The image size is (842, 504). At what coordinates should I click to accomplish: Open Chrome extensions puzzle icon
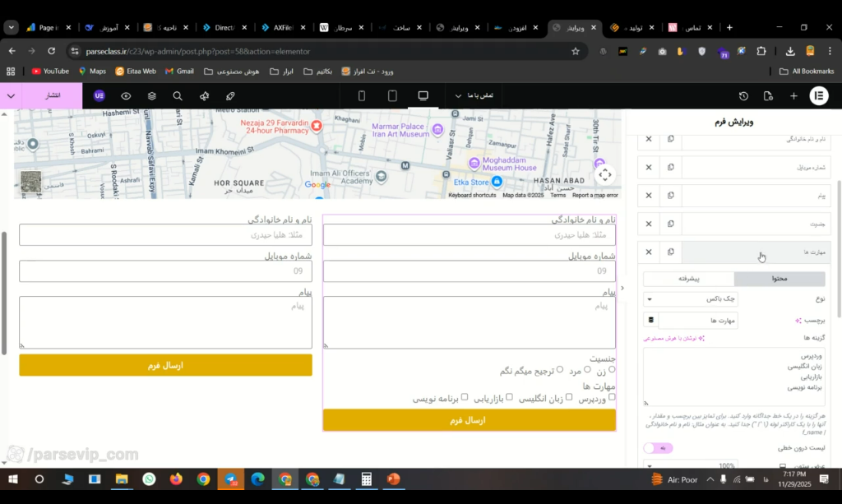pos(761,52)
